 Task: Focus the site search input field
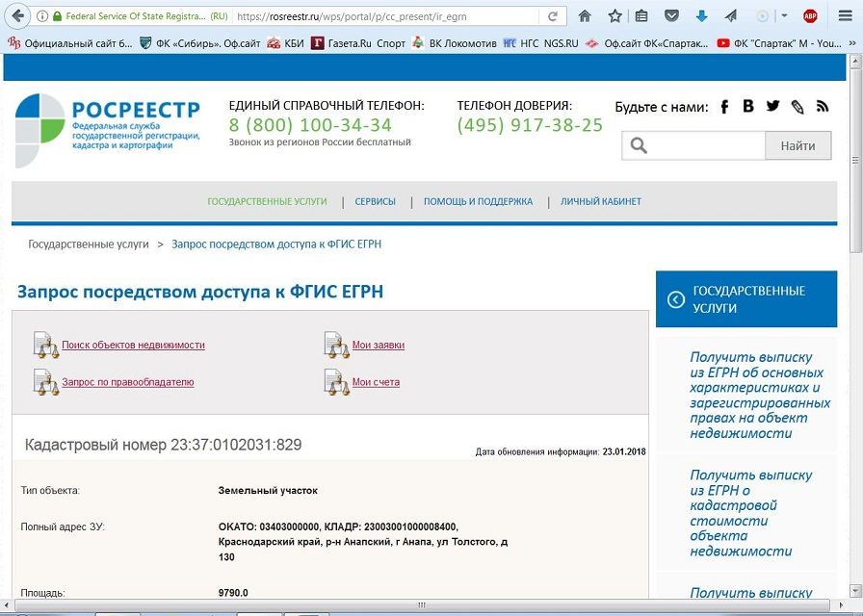693,145
